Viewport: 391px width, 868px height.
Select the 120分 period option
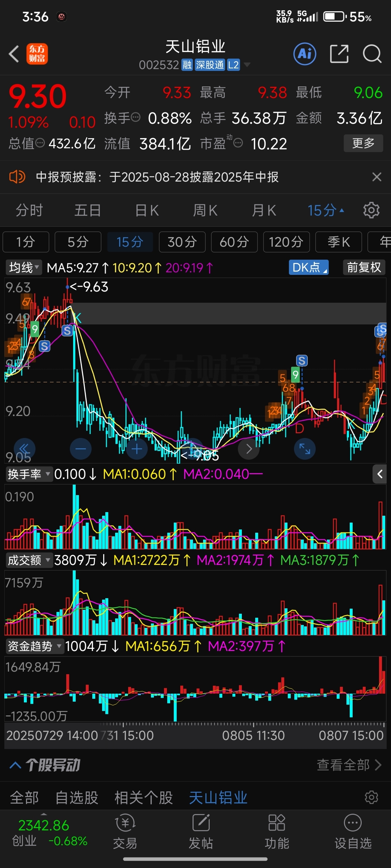[x=286, y=242]
